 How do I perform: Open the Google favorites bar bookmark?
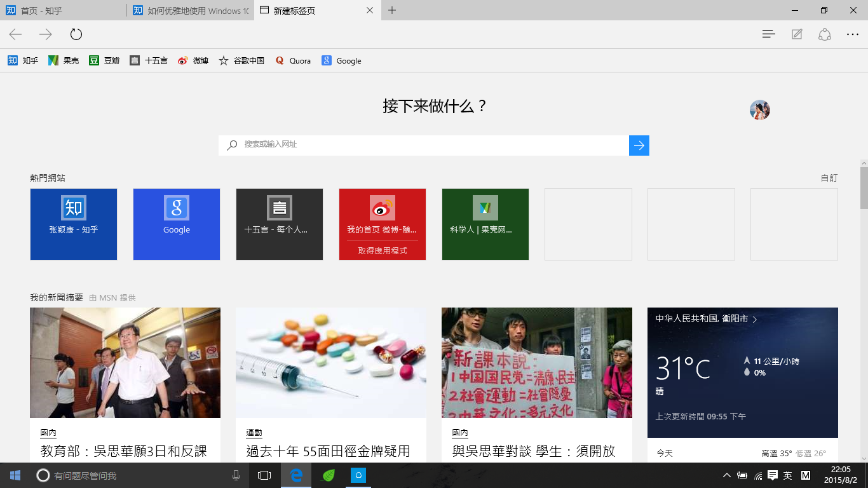[x=341, y=61]
